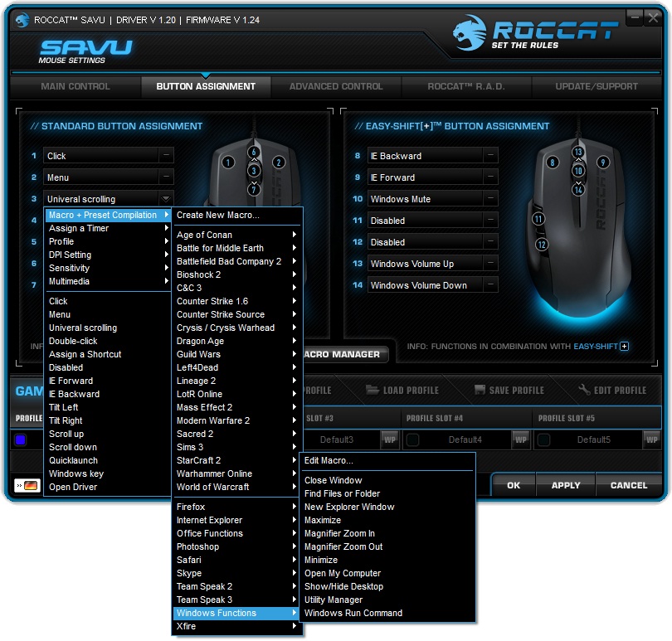Open dropdown for button 12 Disabled
This screenshot has height=641, width=672.
490,242
